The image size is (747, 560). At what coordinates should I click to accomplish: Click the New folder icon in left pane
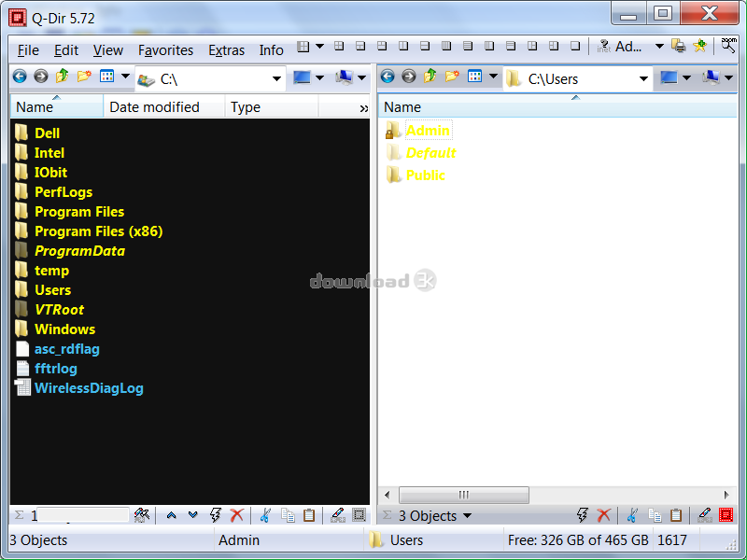[84, 77]
